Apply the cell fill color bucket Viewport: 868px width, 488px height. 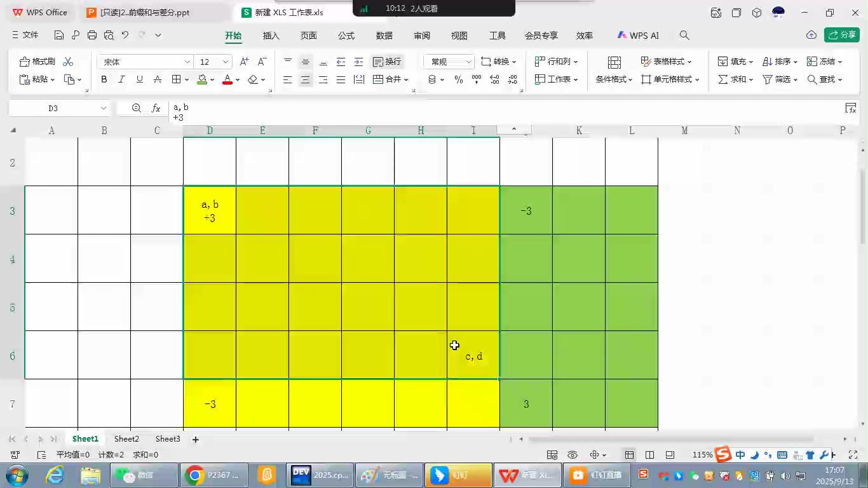click(x=202, y=79)
